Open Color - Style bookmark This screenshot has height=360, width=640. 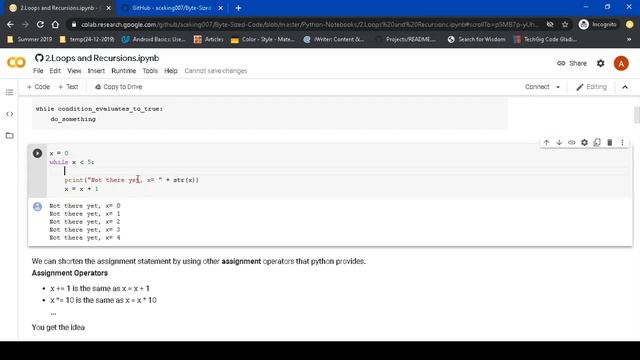[262, 40]
